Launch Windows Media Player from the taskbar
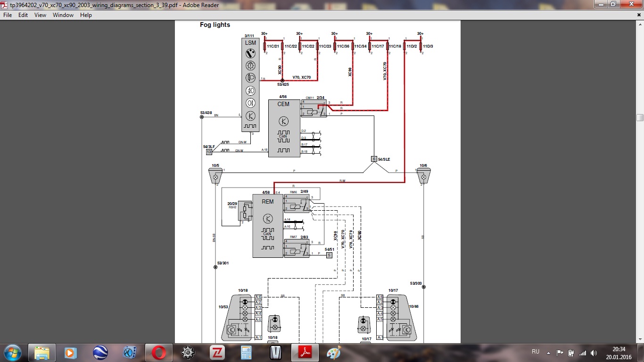Screen dimensions: 644x362 point(71,353)
